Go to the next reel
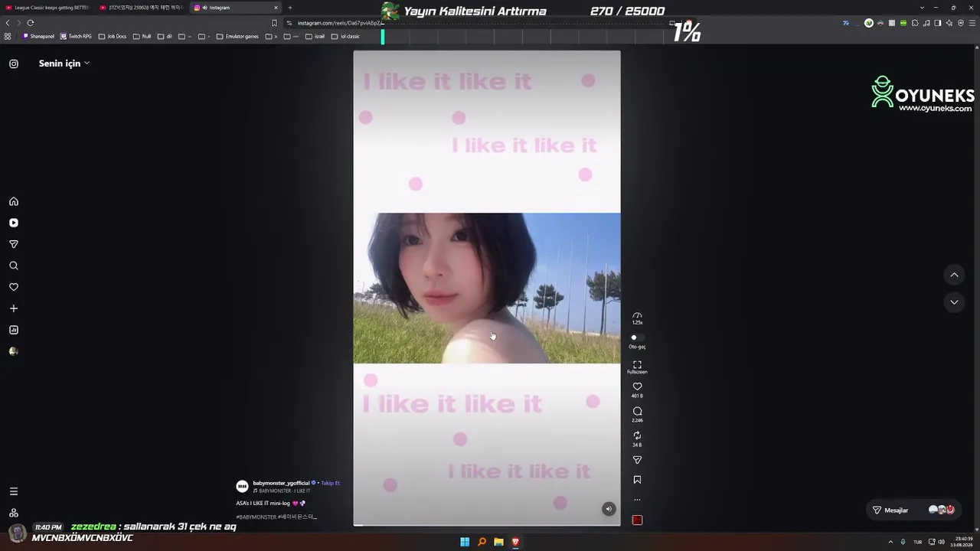Viewport: 980px width, 551px height. [x=954, y=302]
